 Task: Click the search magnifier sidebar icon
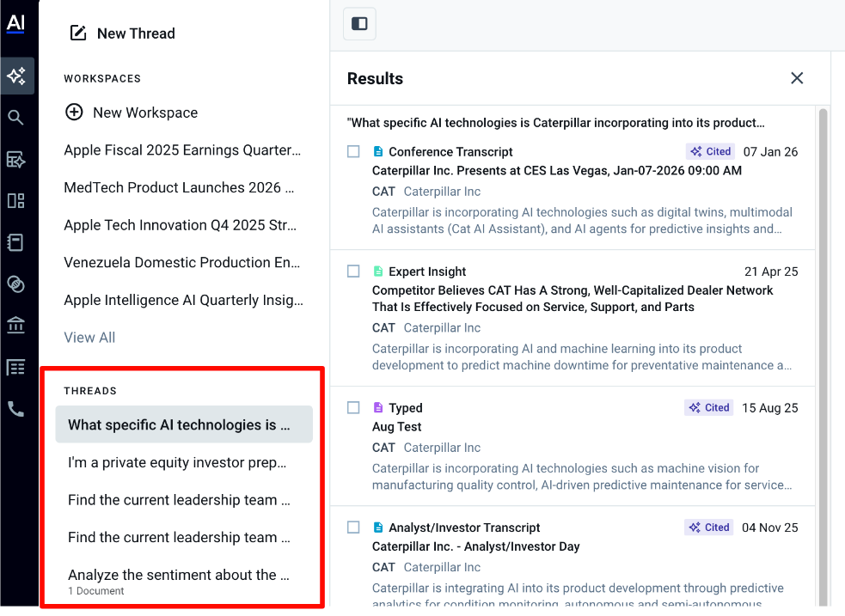click(x=15, y=118)
